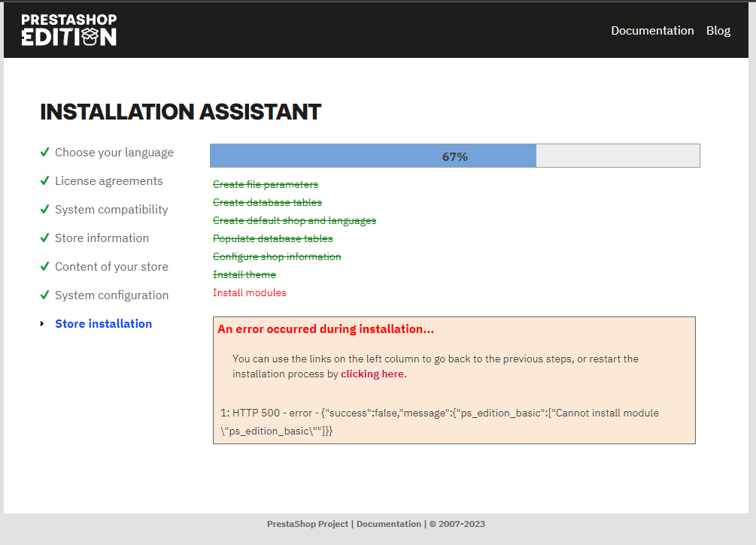756x545 pixels.
Task: Restart installation via clicking here link
Action: (372, 374)
